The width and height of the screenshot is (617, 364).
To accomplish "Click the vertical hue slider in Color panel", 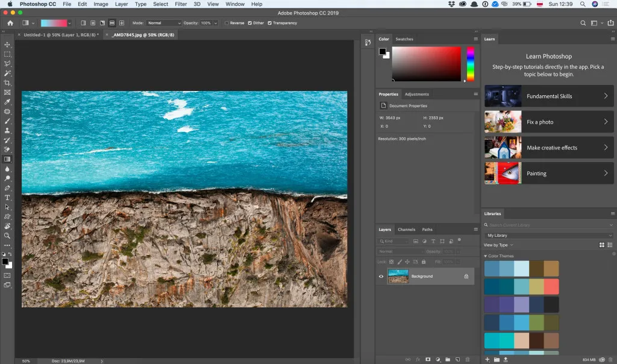I will [471, 63].
